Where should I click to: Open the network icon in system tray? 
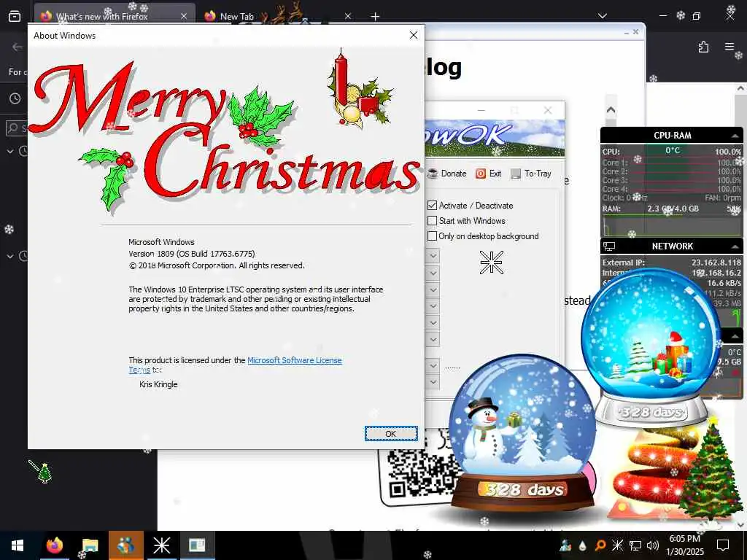[x=635, y=545]
